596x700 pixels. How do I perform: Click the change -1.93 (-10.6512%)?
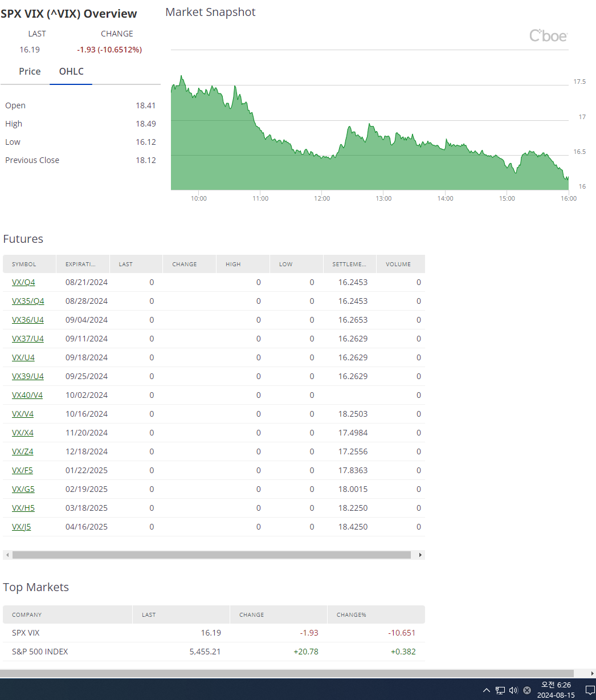coord(109,50)
